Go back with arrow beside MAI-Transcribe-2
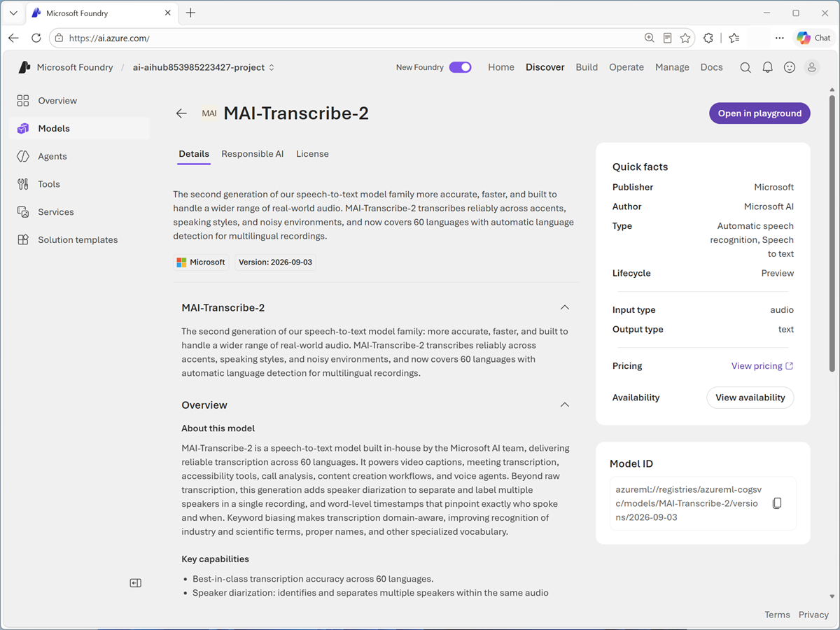 (x=181, y=113)
